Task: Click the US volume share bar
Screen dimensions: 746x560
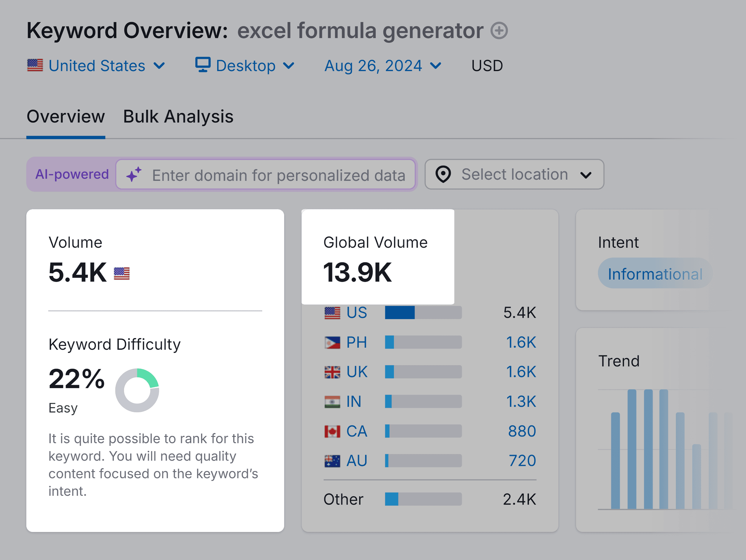Action: [x=423, y=313]
